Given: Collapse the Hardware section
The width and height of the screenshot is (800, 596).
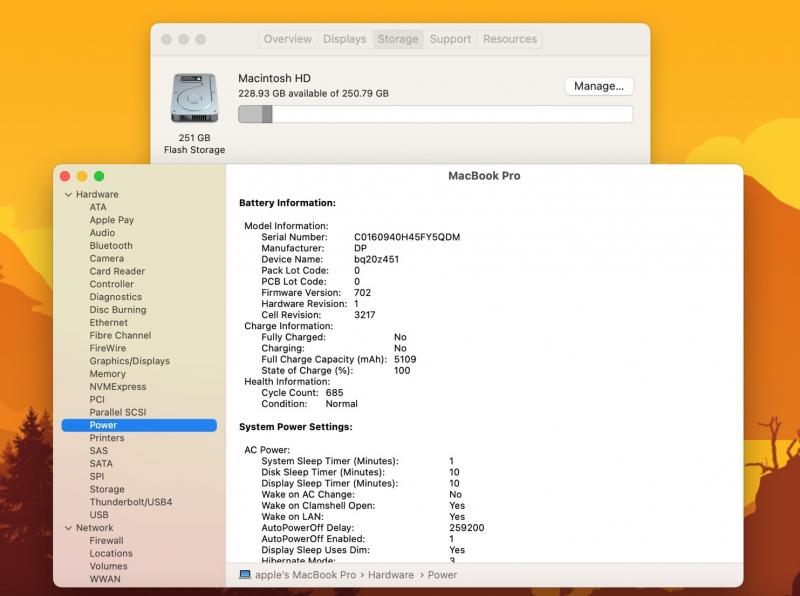Looking at the screenshot, I should coord(68,194).
